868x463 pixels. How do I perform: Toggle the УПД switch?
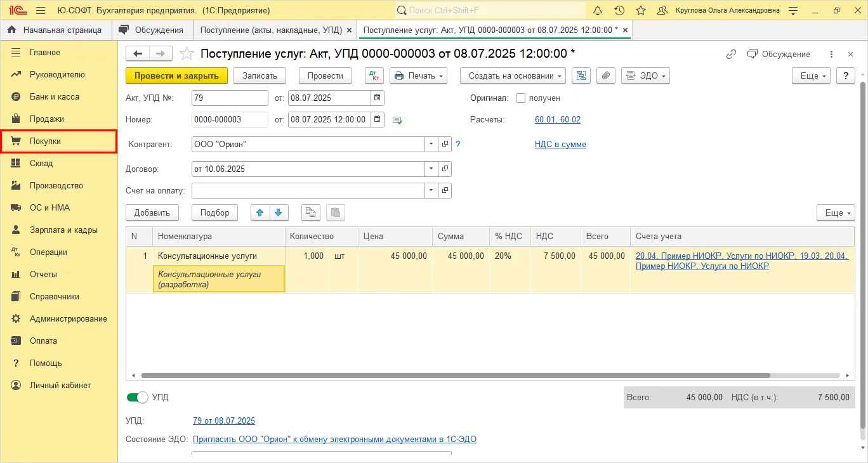137,398
